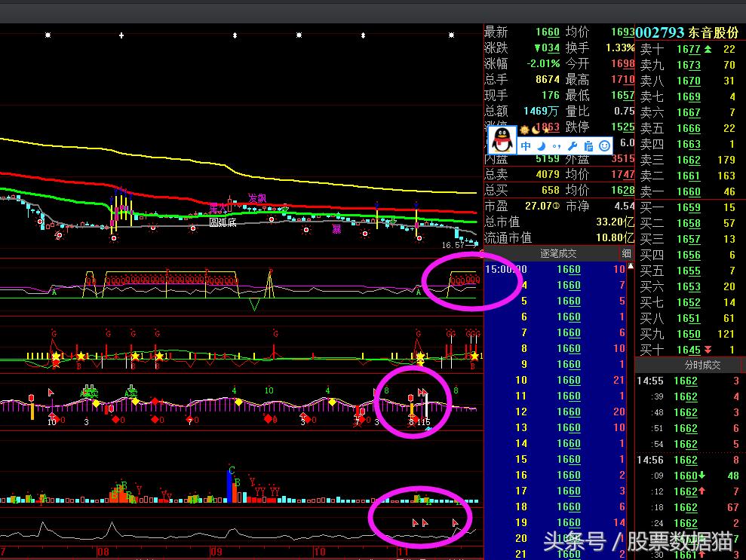Screen dimensions: 746x560
Task: Toggle the half-width moon icon on QQ toolbar
Action: 541,146
